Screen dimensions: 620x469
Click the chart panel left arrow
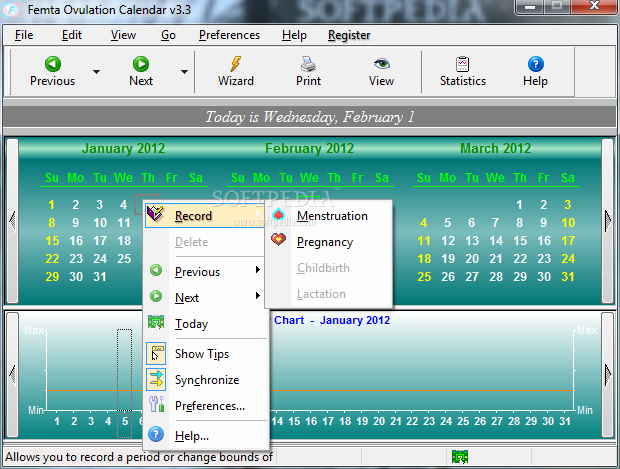point(12,374)
